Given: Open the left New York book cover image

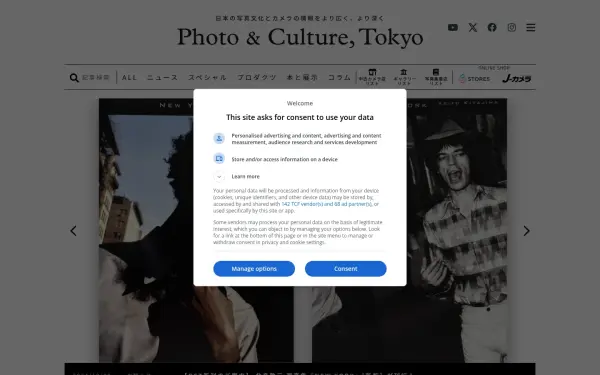Looking at the screenshot, I should (196, 230).
